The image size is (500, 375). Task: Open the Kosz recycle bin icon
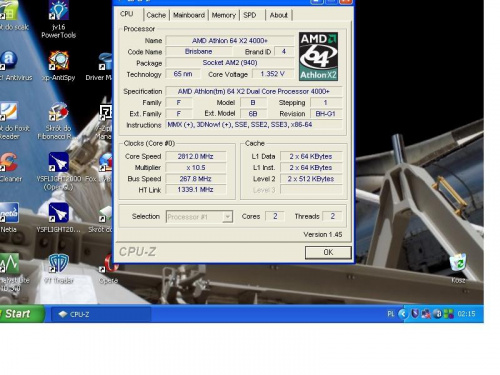(x=458, y=263)
